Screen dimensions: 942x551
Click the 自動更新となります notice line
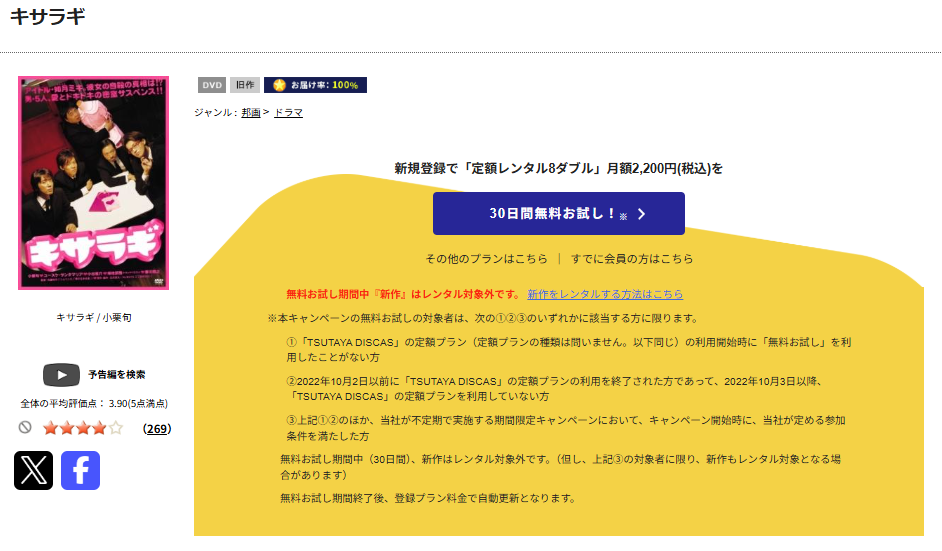click(428, 498)
